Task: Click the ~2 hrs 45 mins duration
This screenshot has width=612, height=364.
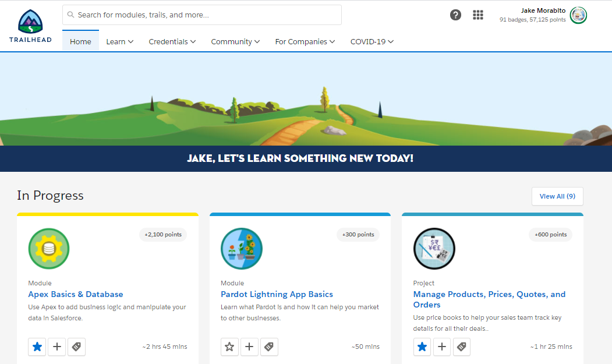Action: click(165, 347)
